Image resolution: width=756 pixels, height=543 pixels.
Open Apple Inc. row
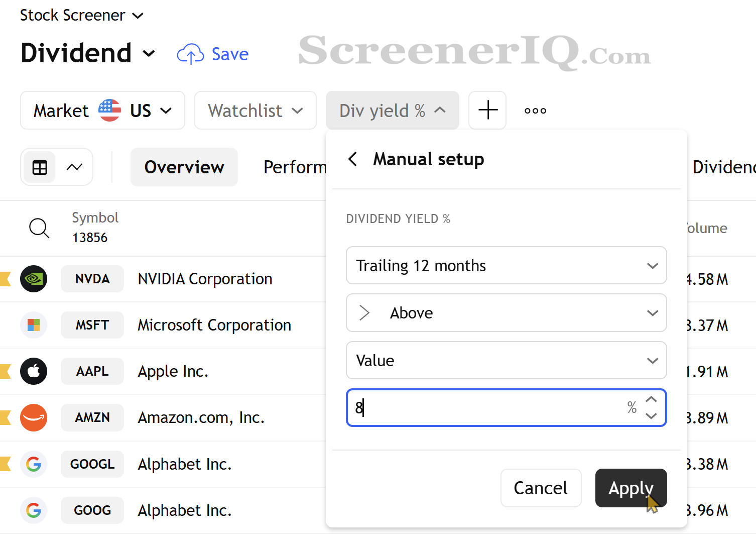(173, 371)
